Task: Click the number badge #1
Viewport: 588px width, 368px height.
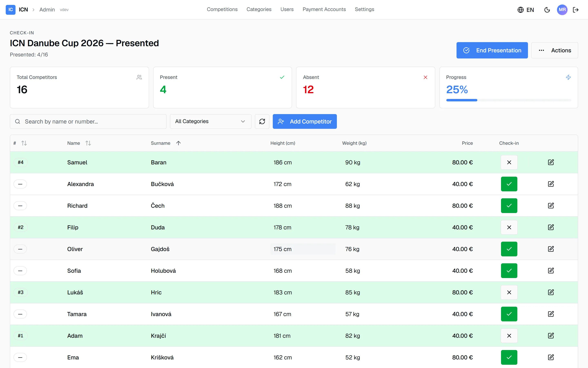Action: point(21,336)
